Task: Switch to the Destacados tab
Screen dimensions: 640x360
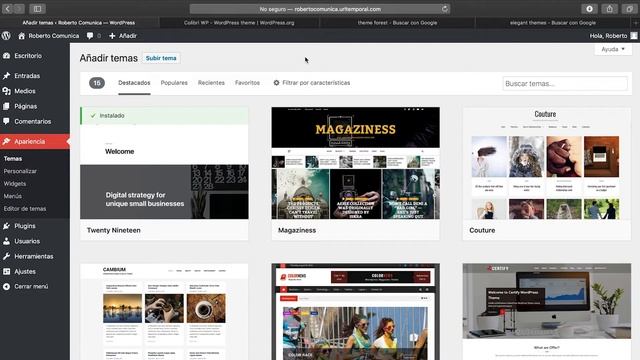Action: [x=134, y=83]
